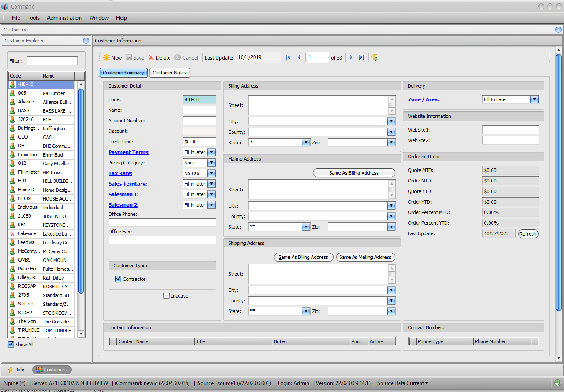564x392 pixels.
Task: Open the Tax Rate dropdown
Action: 212,173
